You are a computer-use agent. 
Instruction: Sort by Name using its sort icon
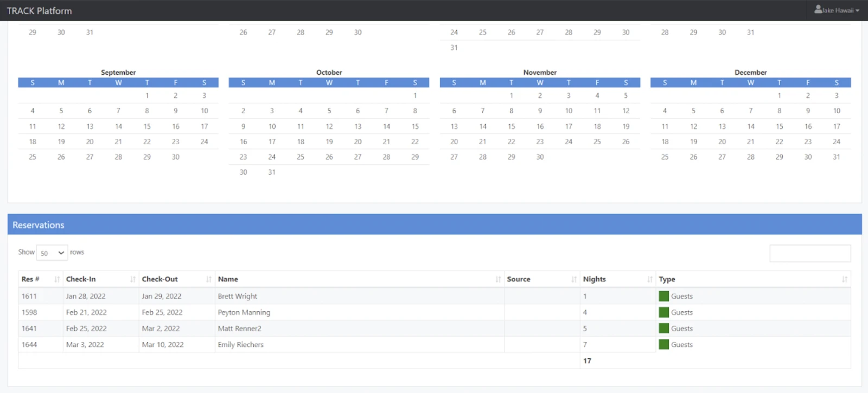[x=498, y=279]
